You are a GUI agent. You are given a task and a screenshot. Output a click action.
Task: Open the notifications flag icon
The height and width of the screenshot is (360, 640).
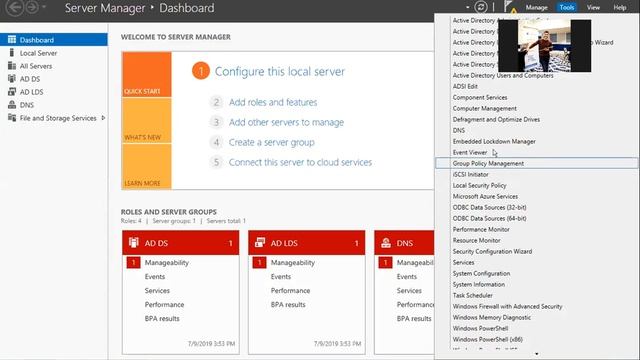[x=510, y=7]
